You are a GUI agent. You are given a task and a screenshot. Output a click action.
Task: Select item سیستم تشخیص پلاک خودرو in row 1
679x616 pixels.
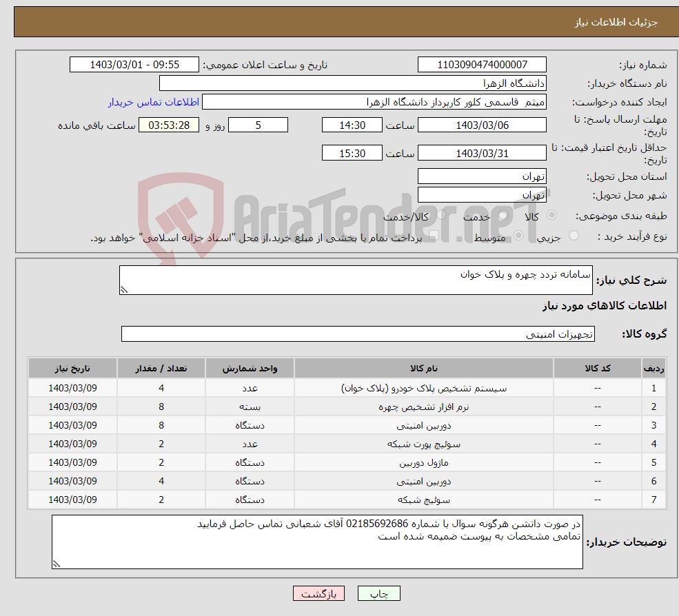click(424, 389)
